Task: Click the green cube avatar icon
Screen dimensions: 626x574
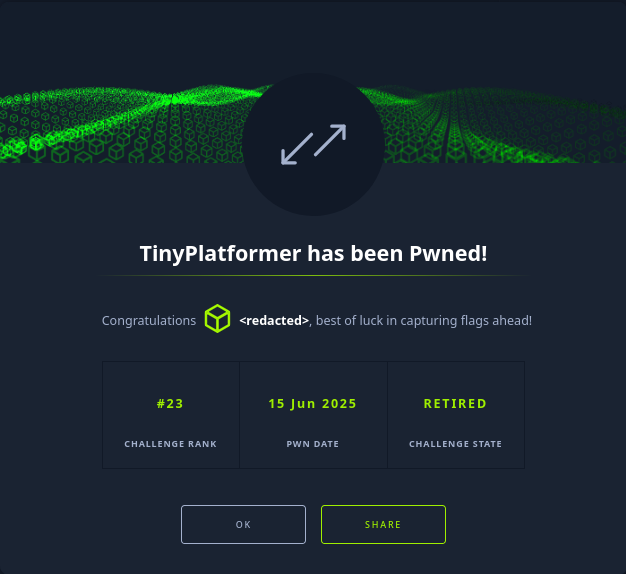Action: [218, 319]
